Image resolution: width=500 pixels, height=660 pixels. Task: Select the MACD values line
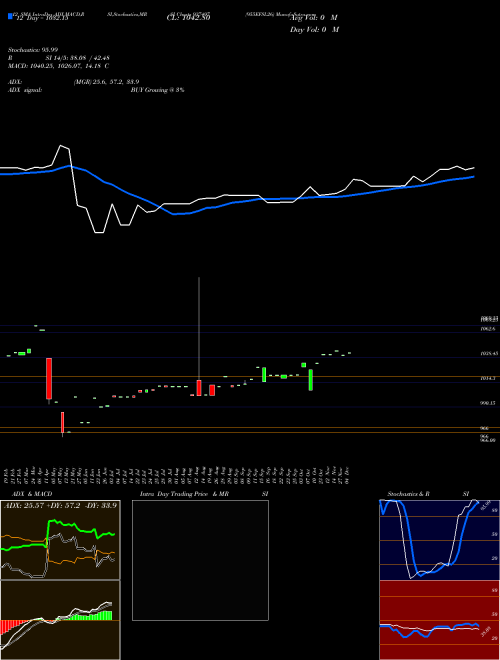[x=58, y=66]
